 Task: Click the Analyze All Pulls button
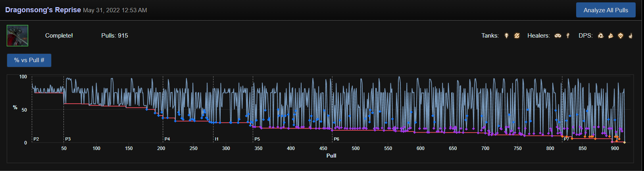click(x=606, y=10)
